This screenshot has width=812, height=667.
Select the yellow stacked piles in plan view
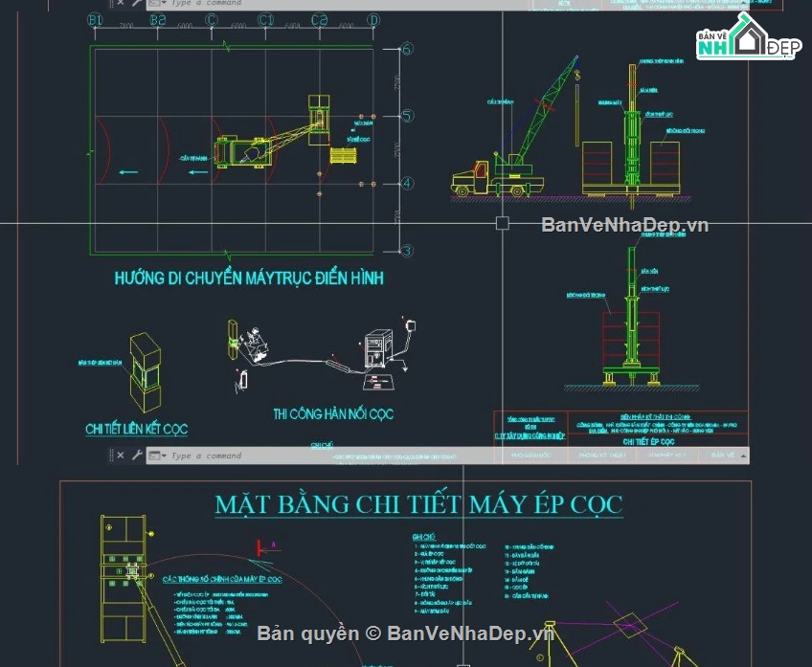[x=344, y=155]
